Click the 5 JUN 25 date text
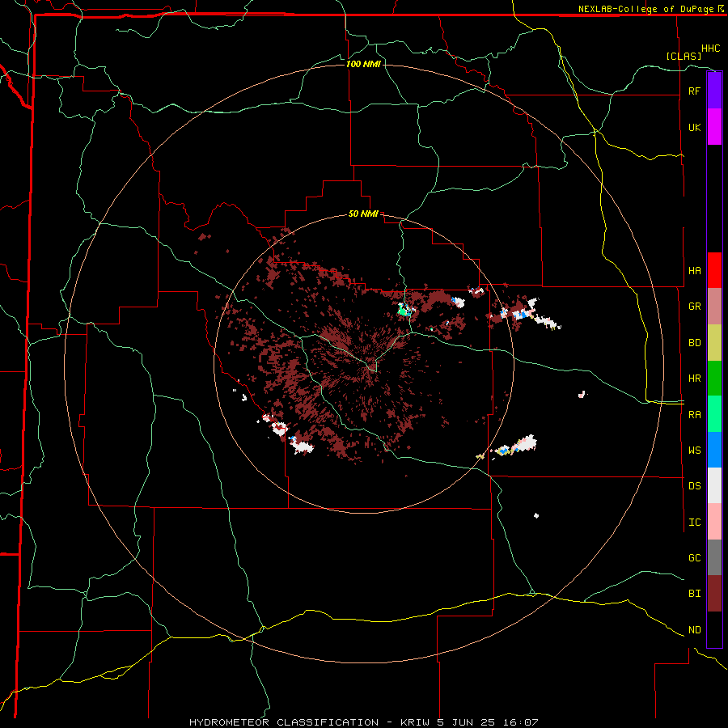Viewport: 728px width, 728px height. tap(468, 722)
